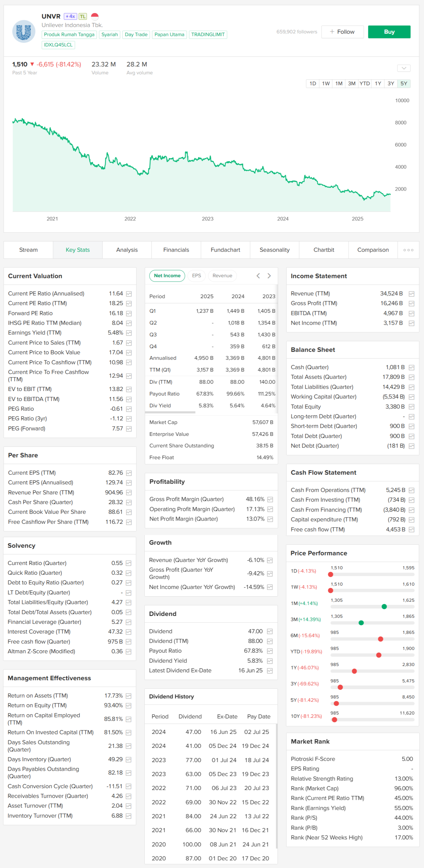The width and height of the screenshot is (424, 868).
Task: Open chart icon for Current Ratio (Quarter)
Action: 128,563
